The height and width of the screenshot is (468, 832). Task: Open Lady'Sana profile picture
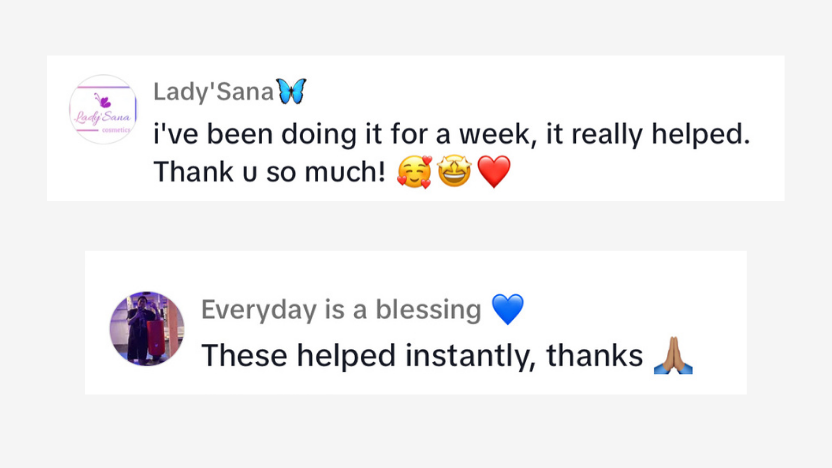[x=103, y=109]
